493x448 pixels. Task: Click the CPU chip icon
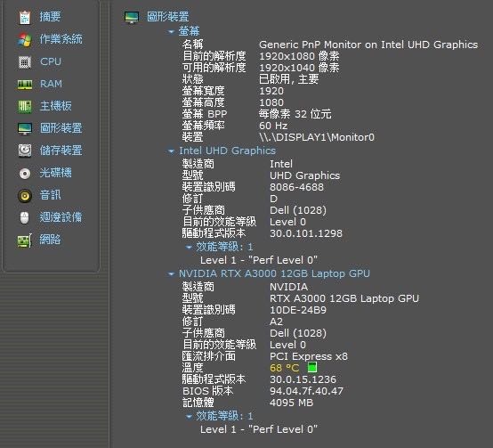pyautogui.click(x=25, y=62)
